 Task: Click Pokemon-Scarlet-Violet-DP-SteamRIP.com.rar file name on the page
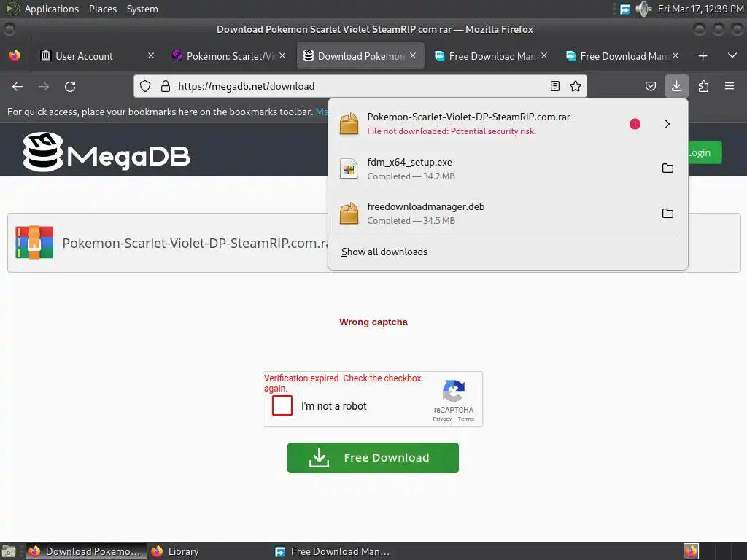(195, 243)
